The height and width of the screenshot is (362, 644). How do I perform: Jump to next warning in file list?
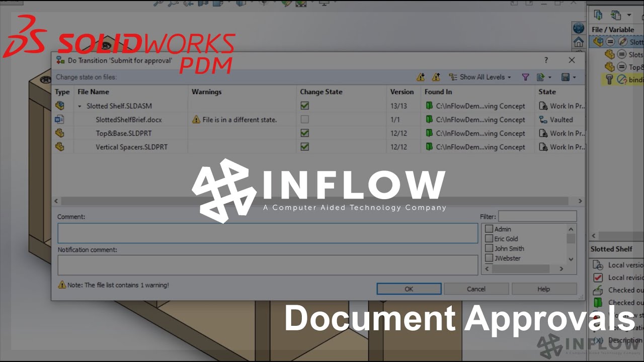pyautogui.click(x=421, y=77)
